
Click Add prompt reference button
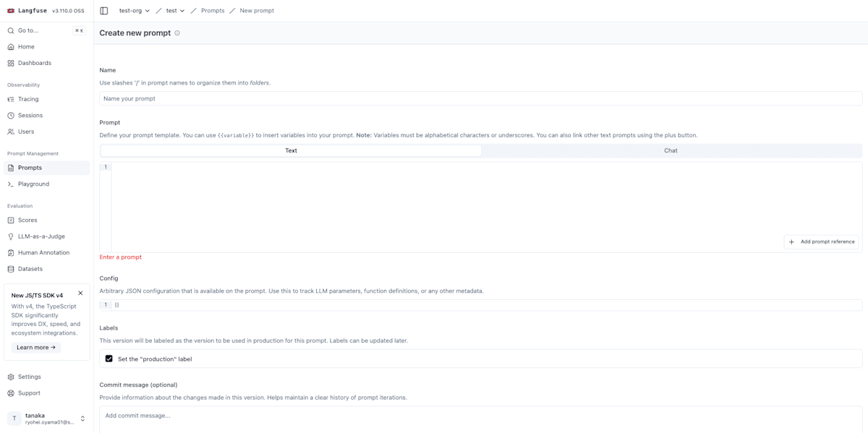click(821, 242)
